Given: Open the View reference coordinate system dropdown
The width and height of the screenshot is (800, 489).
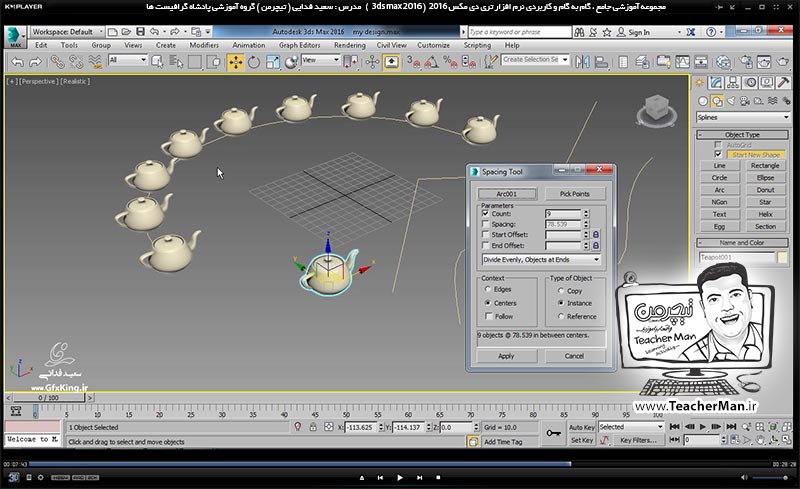Looking at the screenshot, I should click(320, 60).
